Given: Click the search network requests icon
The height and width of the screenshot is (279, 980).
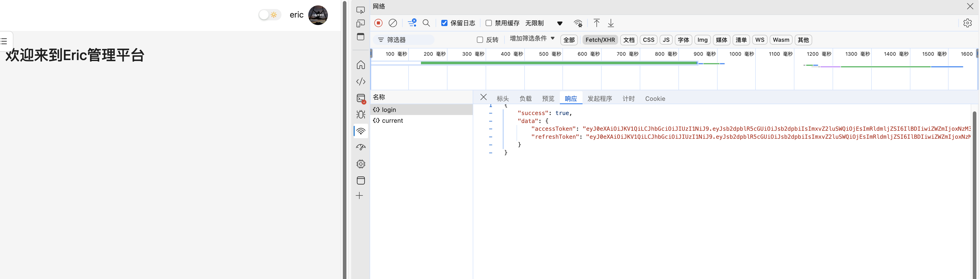Looking at the screenshot, I should tap(425, 23).
